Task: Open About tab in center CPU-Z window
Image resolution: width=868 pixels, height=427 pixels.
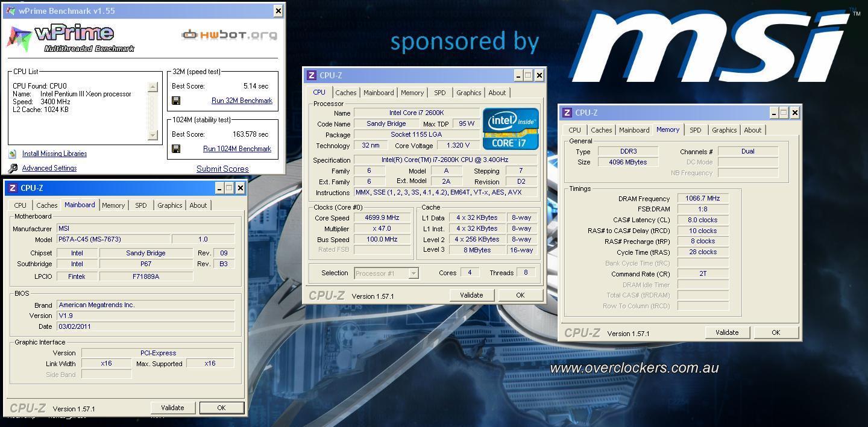Action: (x=497, y=93)
